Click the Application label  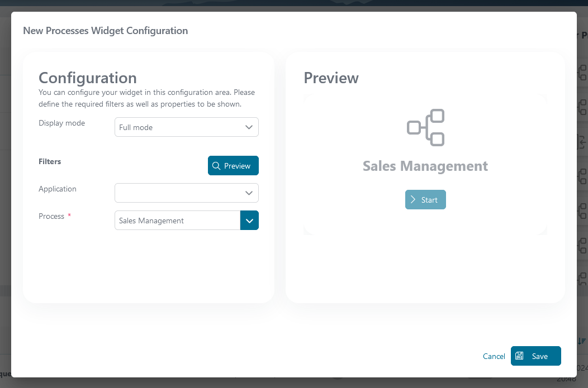tap(58, 189)
